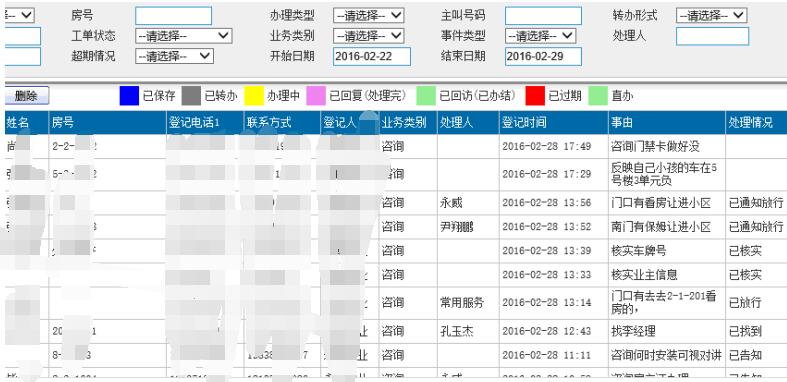Image resolution: width=787 pixels, height=382 pixels.
Task: Select time cell 2016-02-28 13:56
Action: coord(554,203)
